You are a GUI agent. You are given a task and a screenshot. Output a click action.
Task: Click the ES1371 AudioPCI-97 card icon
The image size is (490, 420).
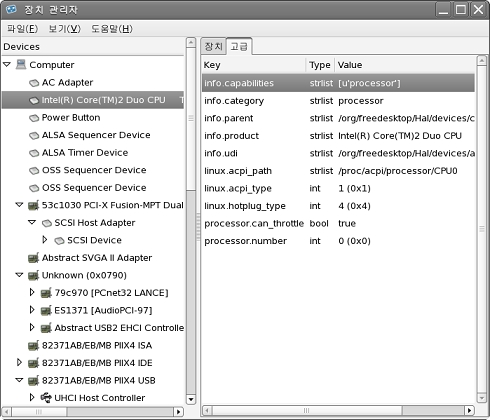coord(46,310)
